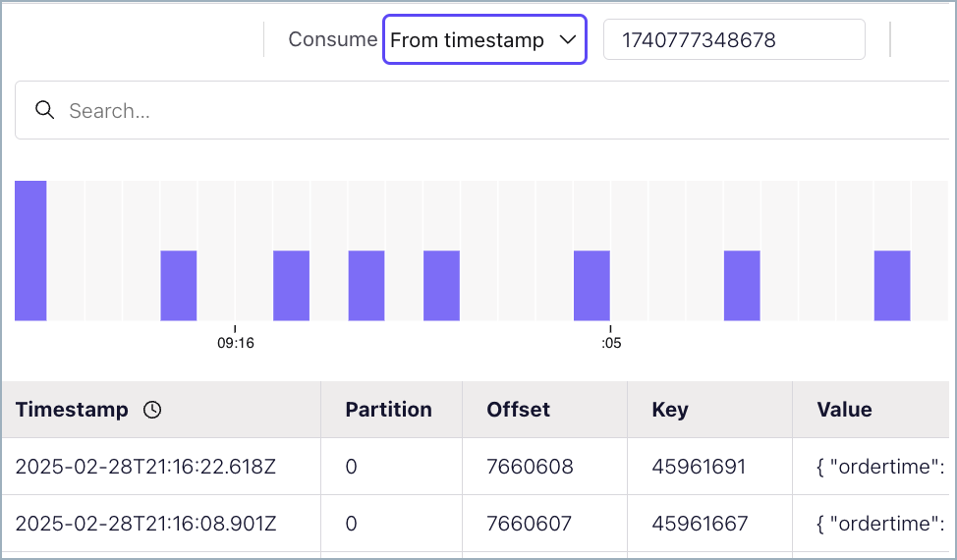Focus the Search messages field
The image size is (957, 560).
tap(491, 110)
